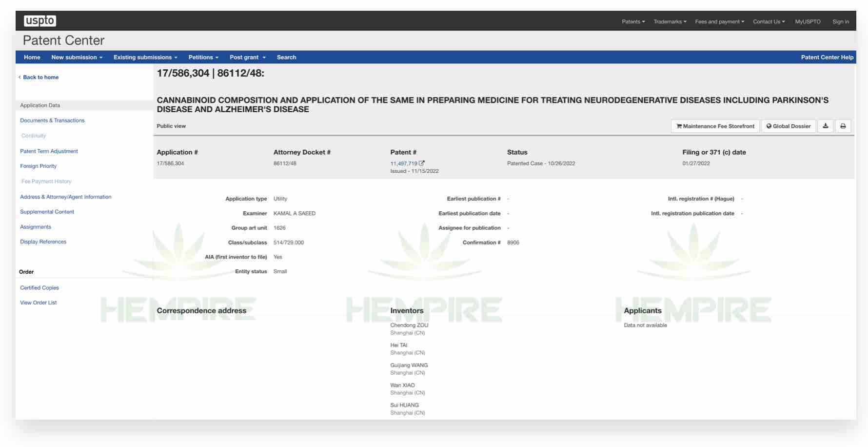Image resolution: width=868 pixels, height=447 pixels.
Task: Expand Existing submissions dropdown
Action: click(145, 57)
